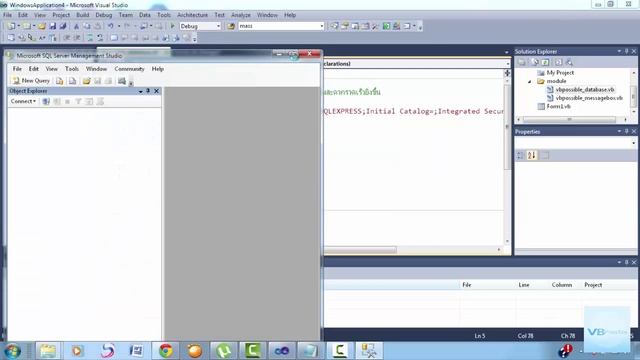Image resolution: width=640 pixels, height=360 pixels.
Task: Open the Connect dropdown in Object Explorer
Action: (23, 101)
